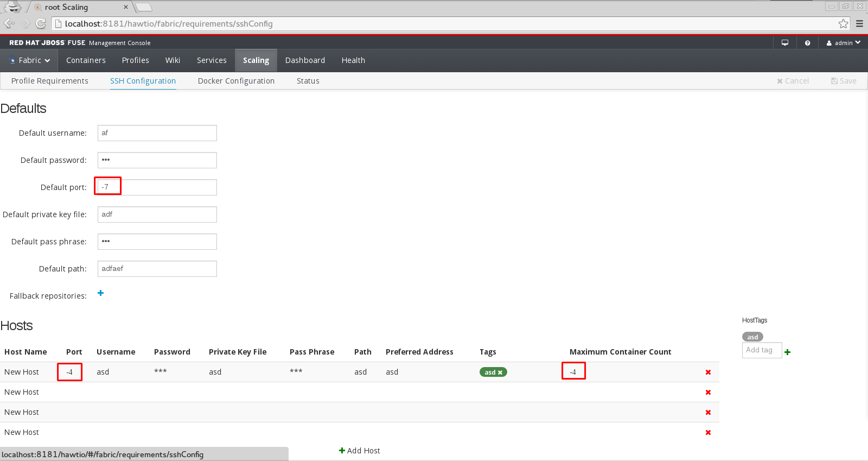
Task: Click the browser forward arrow
Action: pos(25,23)
